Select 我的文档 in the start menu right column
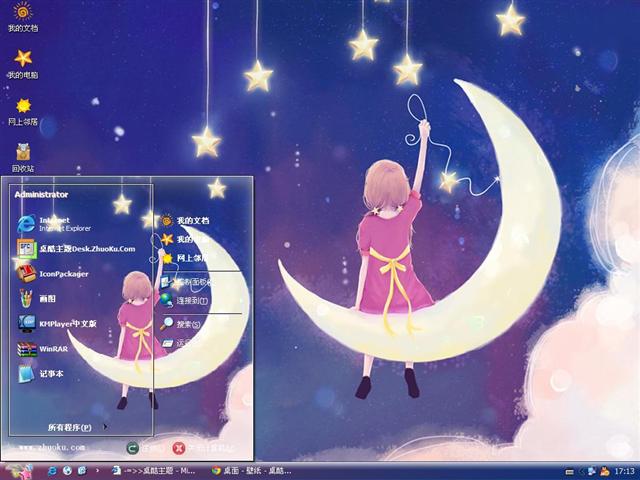 [185, 221]
